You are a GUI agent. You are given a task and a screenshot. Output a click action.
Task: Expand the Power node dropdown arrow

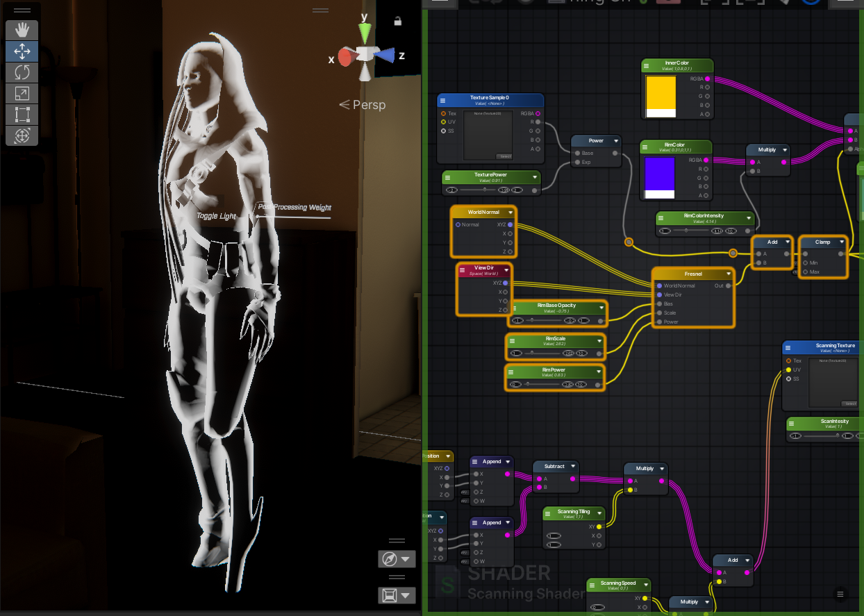[615, 141]
